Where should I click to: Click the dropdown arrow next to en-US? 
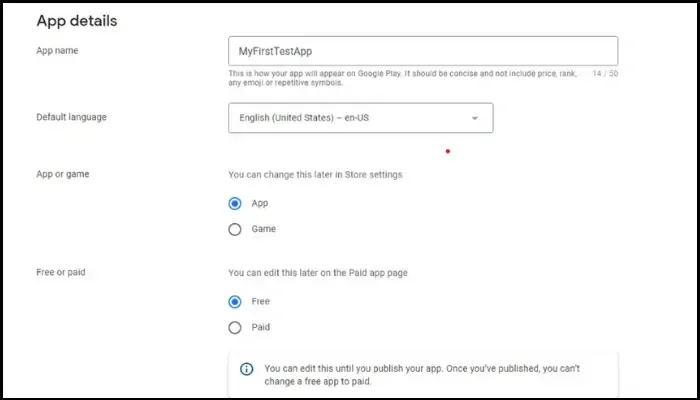[475, 118]
